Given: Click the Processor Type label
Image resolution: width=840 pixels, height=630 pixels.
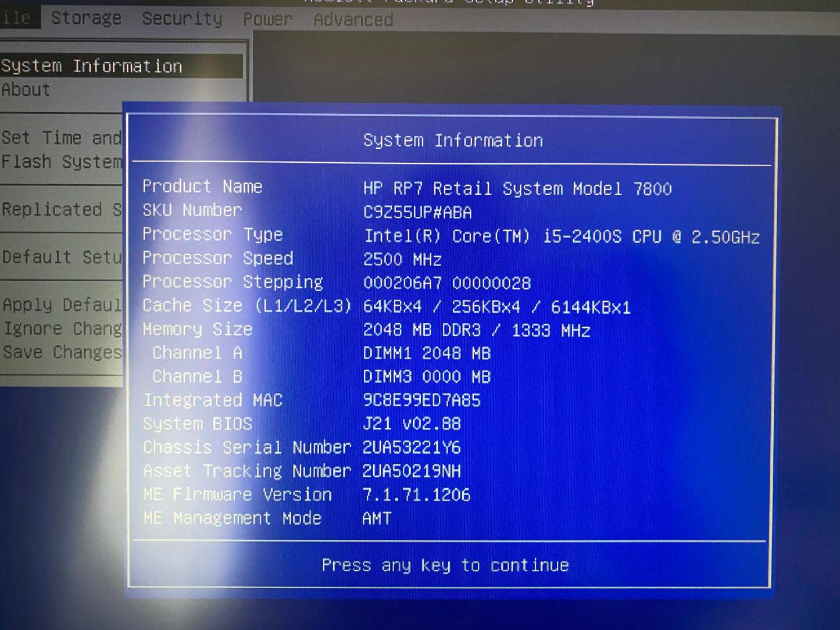Looking at the screenshot, I should coord(212,234).
